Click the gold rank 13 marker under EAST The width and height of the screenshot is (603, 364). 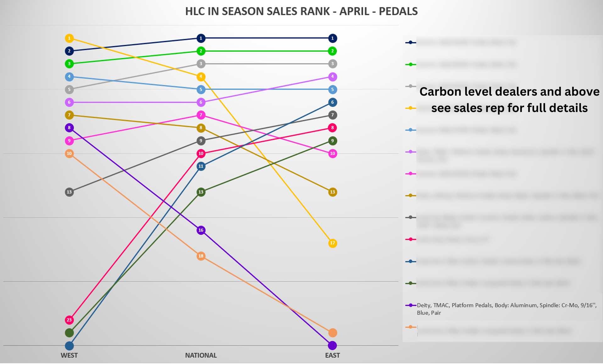click(332, 192)
